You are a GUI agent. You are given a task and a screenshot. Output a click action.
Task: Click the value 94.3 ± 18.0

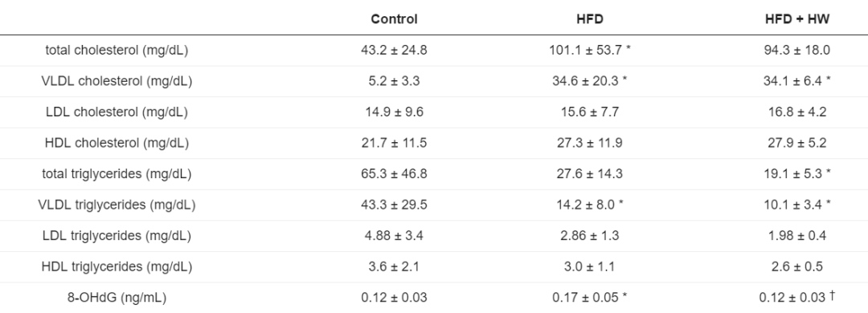click(797, 51)
